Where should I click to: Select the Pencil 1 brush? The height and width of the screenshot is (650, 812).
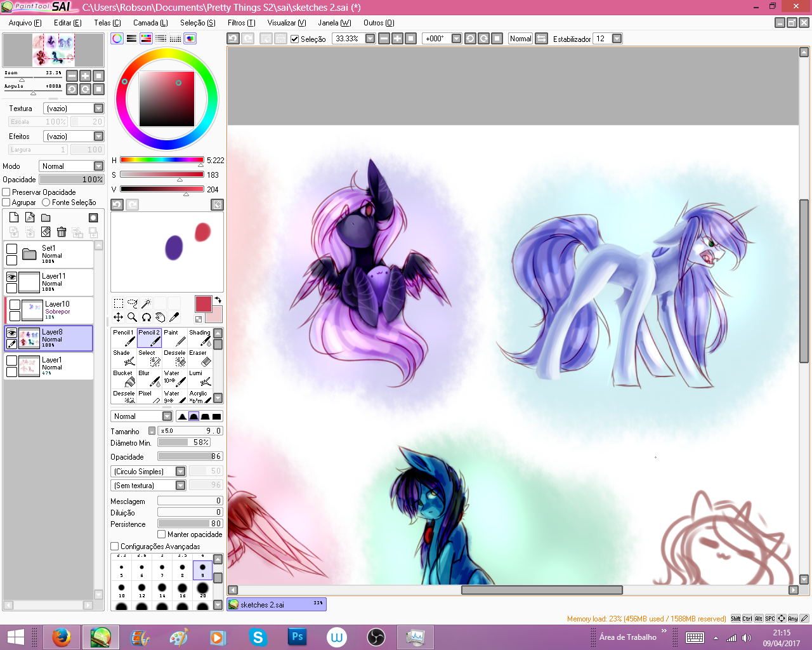pos(124,338)
